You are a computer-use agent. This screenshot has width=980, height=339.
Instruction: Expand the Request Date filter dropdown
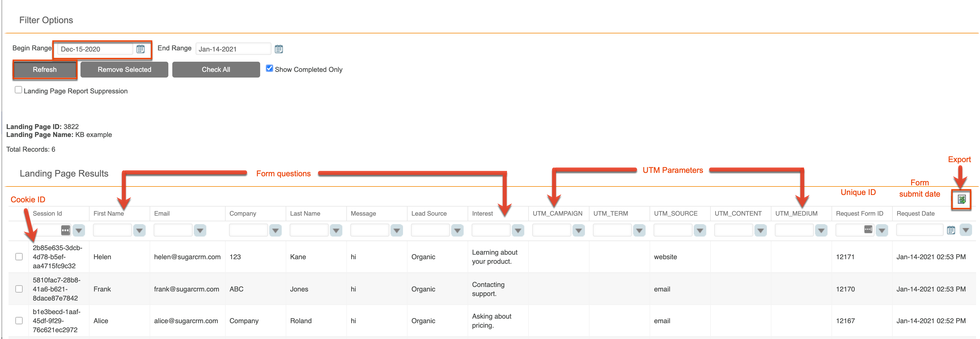966,230
